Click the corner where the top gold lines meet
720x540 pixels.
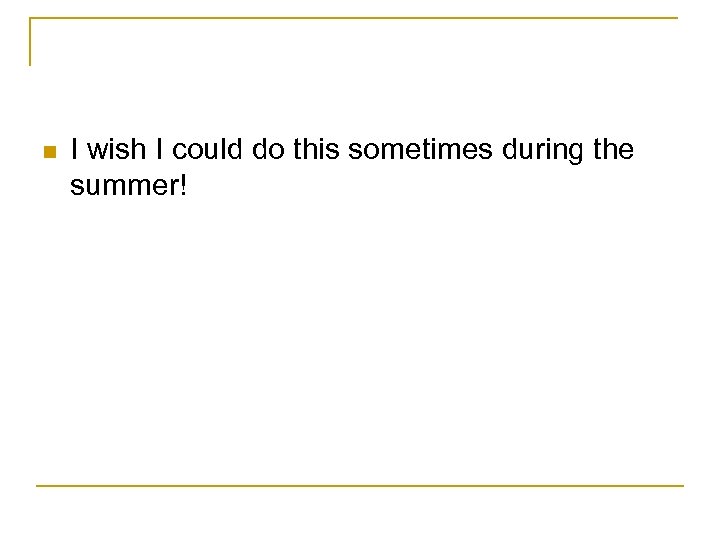31,18
